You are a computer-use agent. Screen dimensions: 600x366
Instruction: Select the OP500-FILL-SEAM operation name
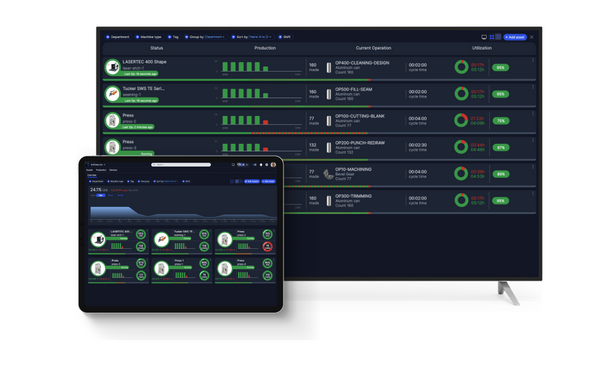click(354, 89)
